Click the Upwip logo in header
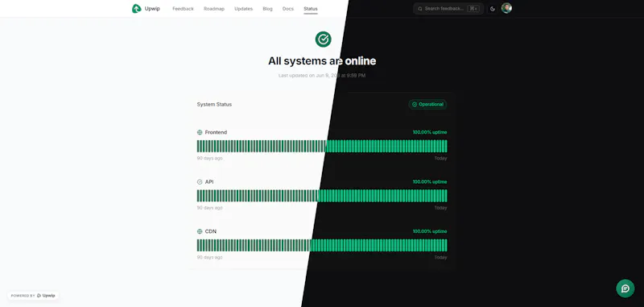Viewport: 644px width, 307px height. tap(146, 8)
